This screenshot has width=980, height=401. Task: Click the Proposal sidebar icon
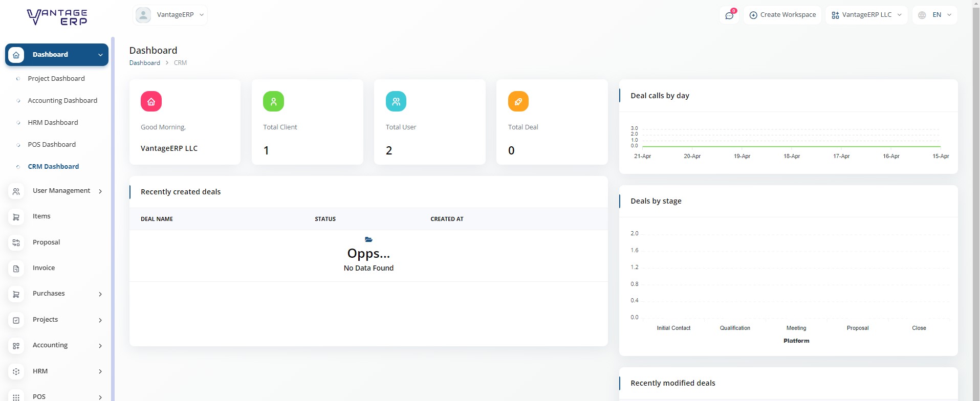pyautogui.click(x=16, y=243)
